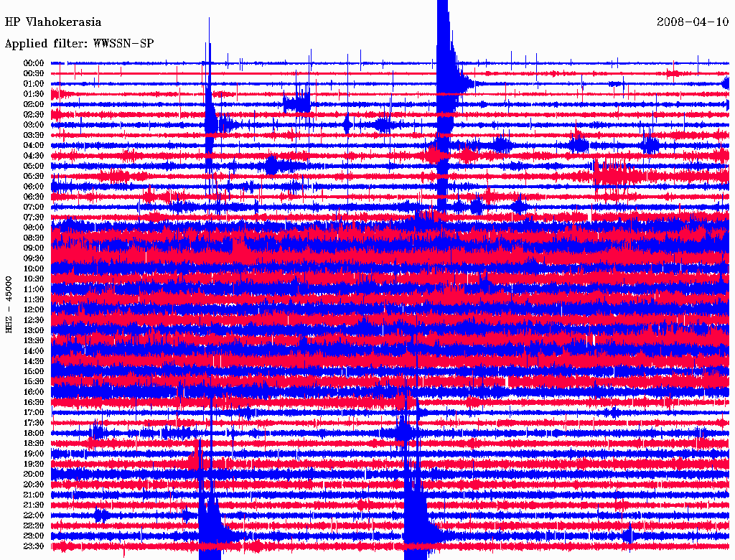Select the 18:30 time label

tap(34, 443)
